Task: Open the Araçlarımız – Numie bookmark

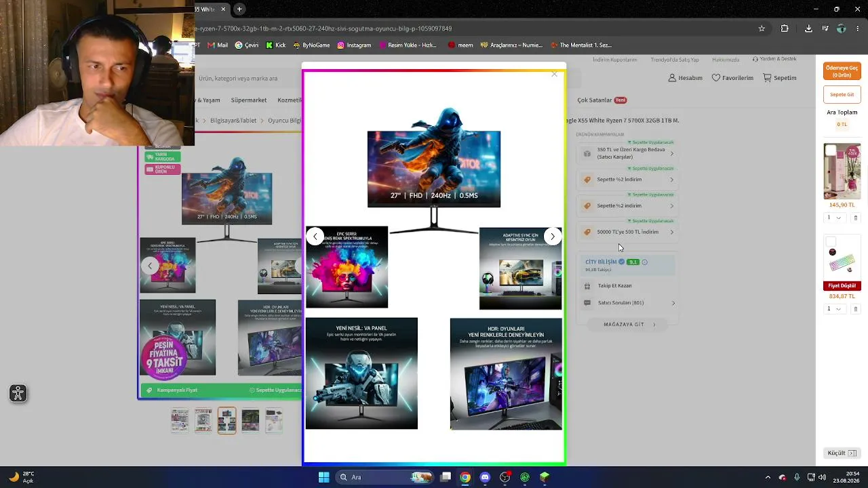Action: pos(511,45)
